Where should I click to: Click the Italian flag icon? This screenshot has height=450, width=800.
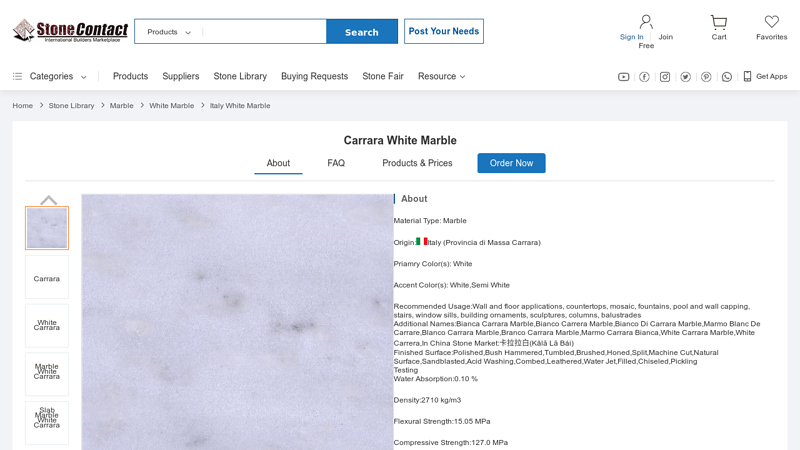421,241
